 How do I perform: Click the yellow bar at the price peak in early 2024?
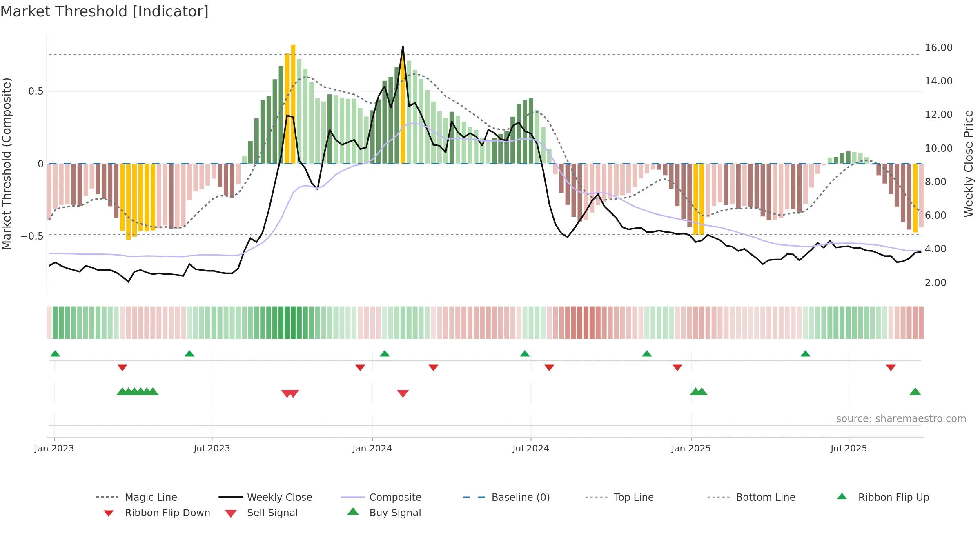(403, 109)
